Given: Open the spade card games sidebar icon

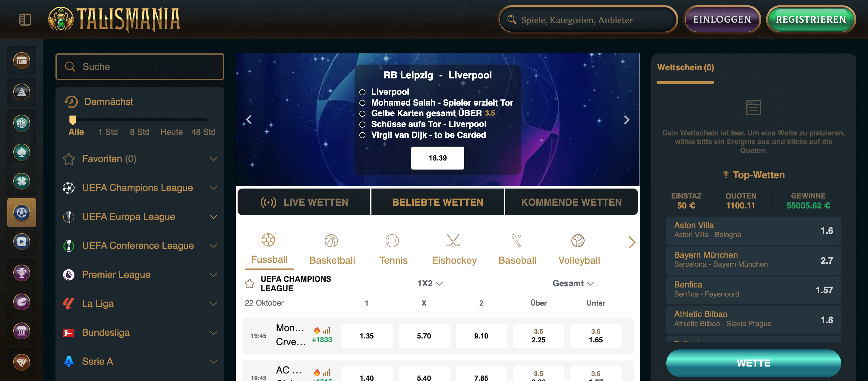Looking at the screenshot, I should click(22, 152).
